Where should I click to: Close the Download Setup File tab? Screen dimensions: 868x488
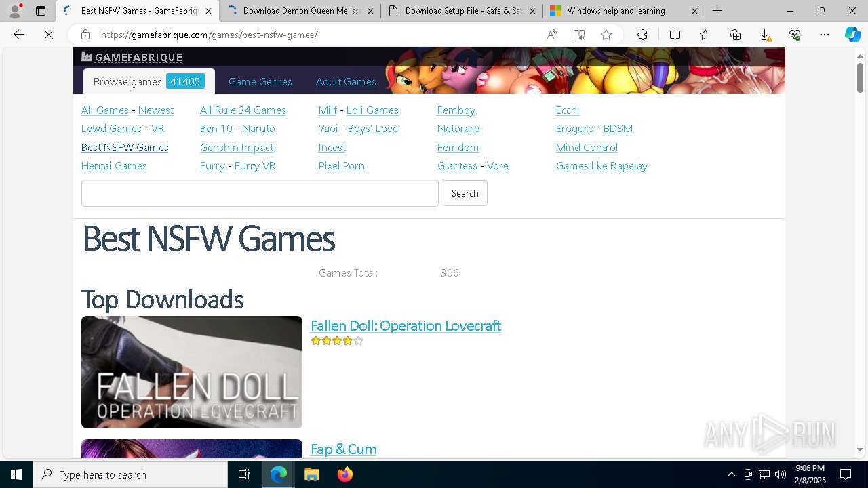(532, 11)
